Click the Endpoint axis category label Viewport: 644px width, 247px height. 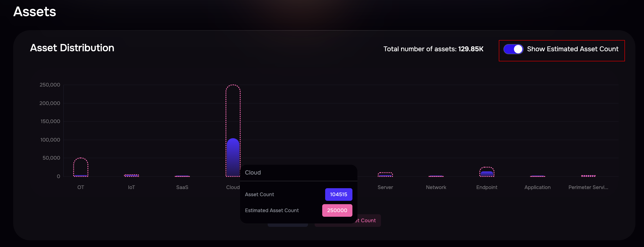tap(486, 187)
